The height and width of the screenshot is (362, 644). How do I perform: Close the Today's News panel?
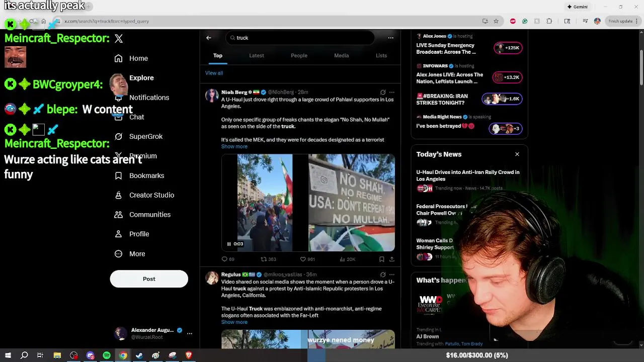[x=517, y=154]
